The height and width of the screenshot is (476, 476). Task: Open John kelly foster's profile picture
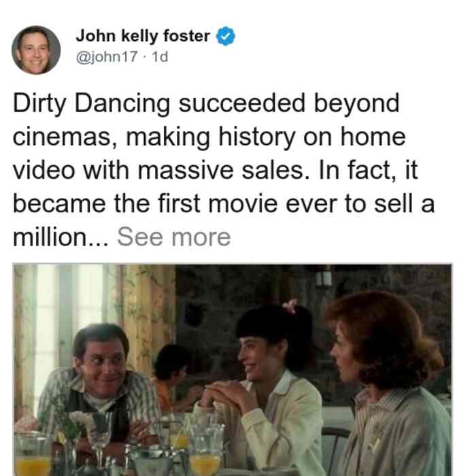36,50
